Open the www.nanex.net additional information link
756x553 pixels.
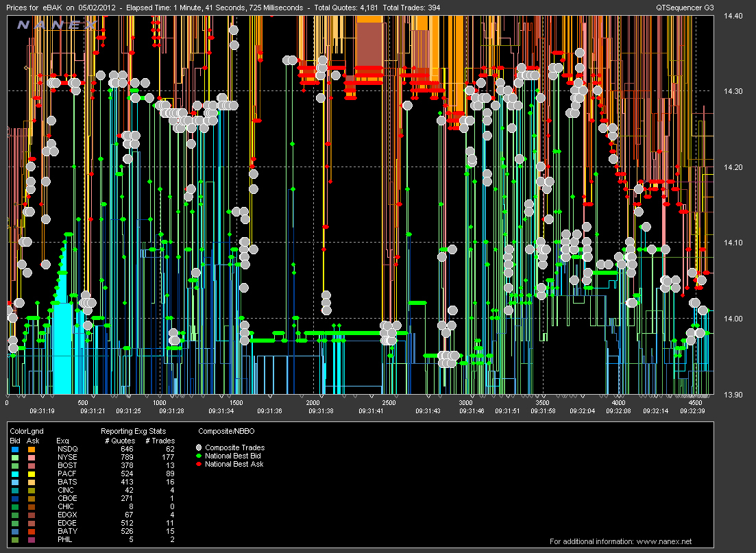pos(664,541)
